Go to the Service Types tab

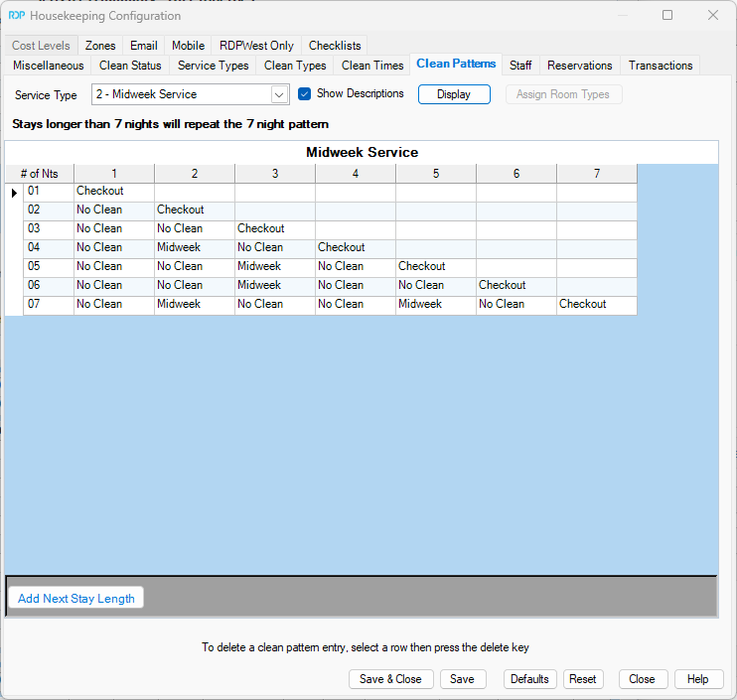click(x=213, y=66)
